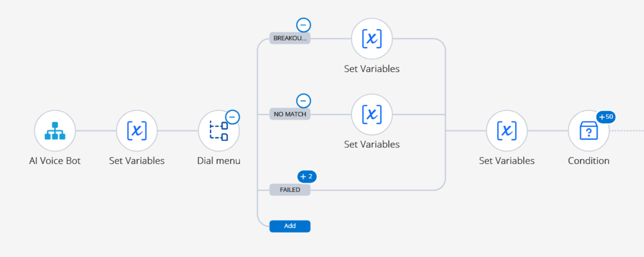Collapse the BREAKOU branch with minus button
644x257 pixels.
303,25
